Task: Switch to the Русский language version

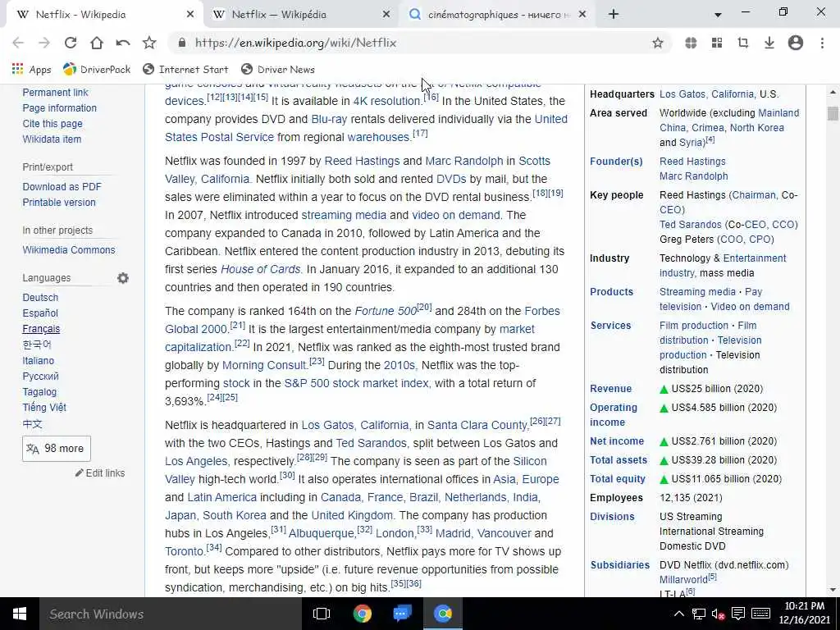Action: [x=41, y=376]
